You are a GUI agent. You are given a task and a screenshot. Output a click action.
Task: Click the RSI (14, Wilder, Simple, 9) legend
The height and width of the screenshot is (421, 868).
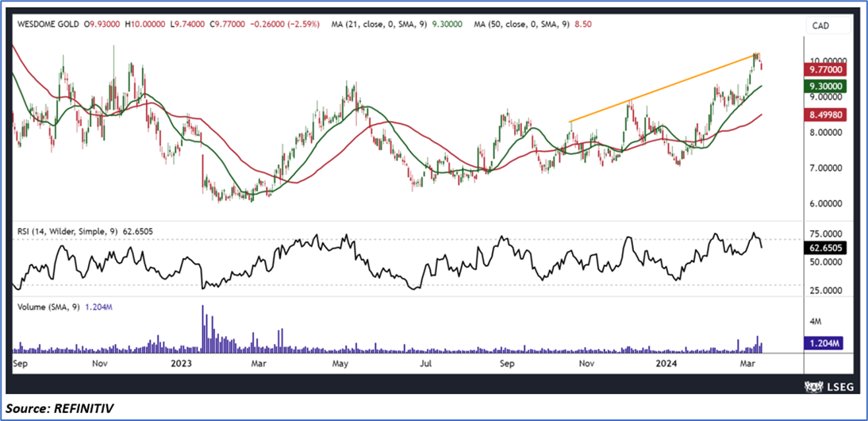pos(67,232)
